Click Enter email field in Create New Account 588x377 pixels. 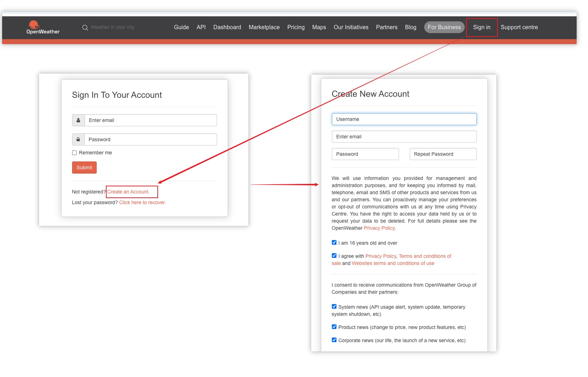[404, 137]
